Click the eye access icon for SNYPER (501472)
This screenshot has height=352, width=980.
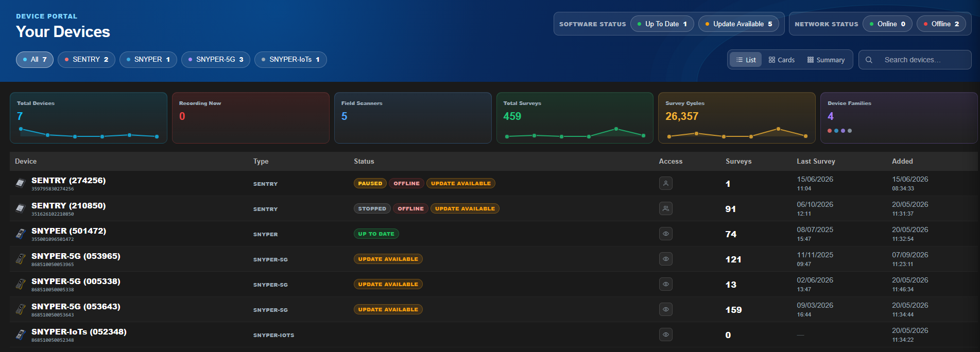(666, 234)
